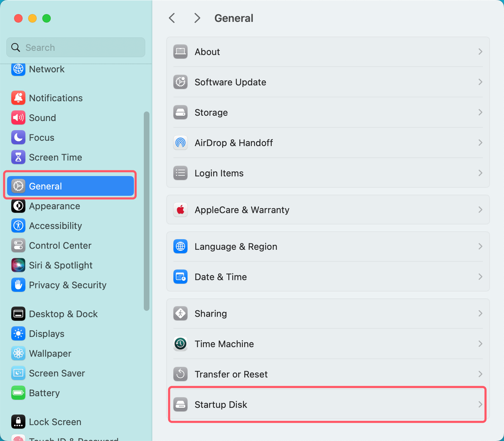
Task: Navigate back using the left arrow
Action: 172,18
